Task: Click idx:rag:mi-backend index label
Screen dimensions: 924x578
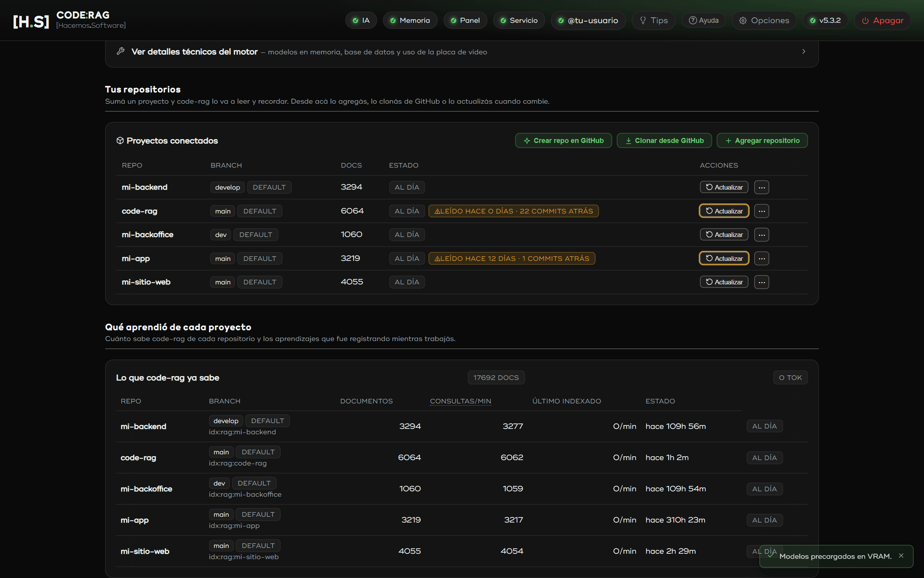Action: [242, 432]
